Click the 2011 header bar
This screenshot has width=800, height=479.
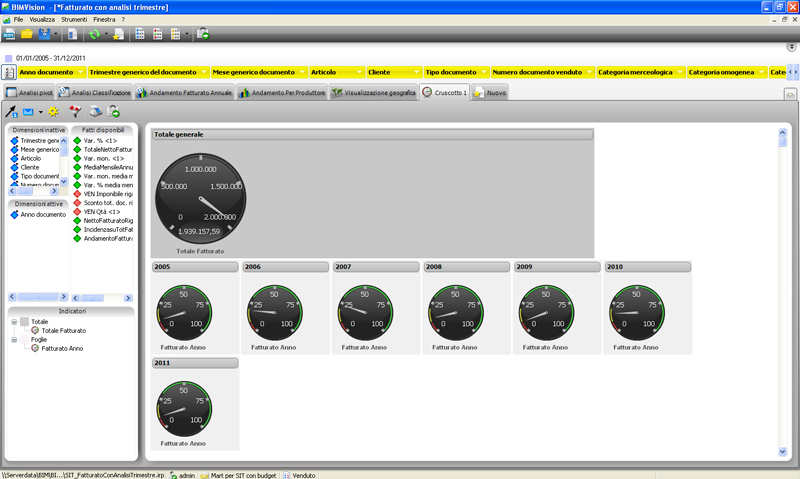point(195,363)
